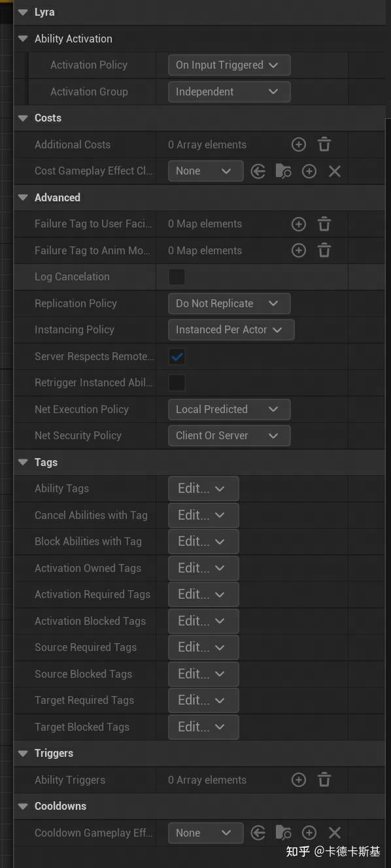This screenshot has height=868, width=391.
Task: Collapse the Costs section
Action: [24, 118]
